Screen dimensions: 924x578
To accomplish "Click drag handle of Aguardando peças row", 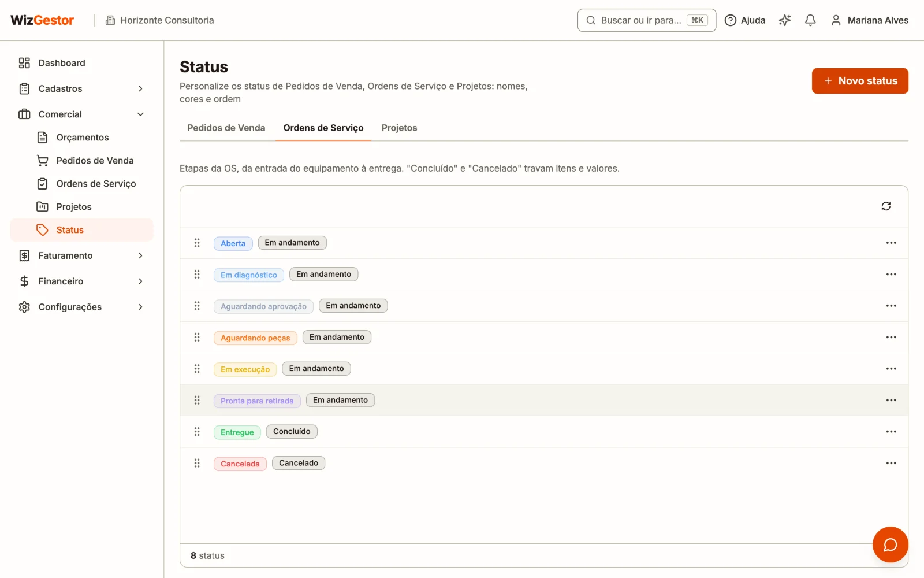I will coord(197,338).
